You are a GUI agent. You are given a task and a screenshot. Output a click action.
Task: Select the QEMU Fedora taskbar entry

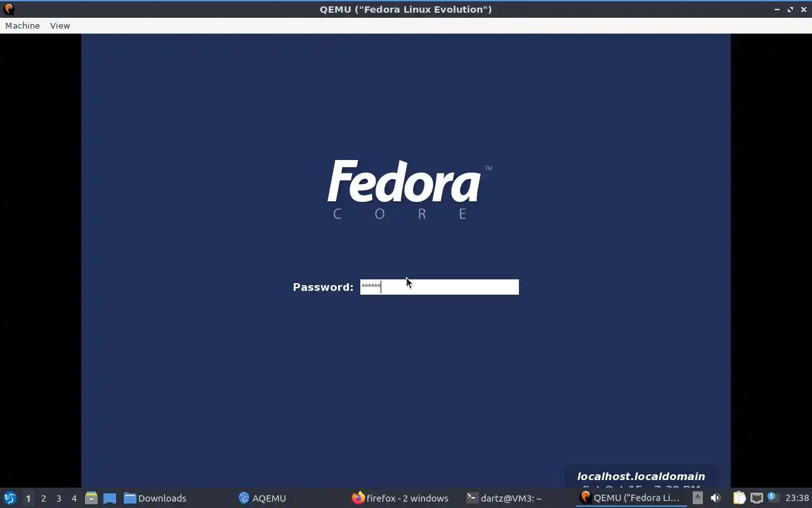click(x=631, y=498)
